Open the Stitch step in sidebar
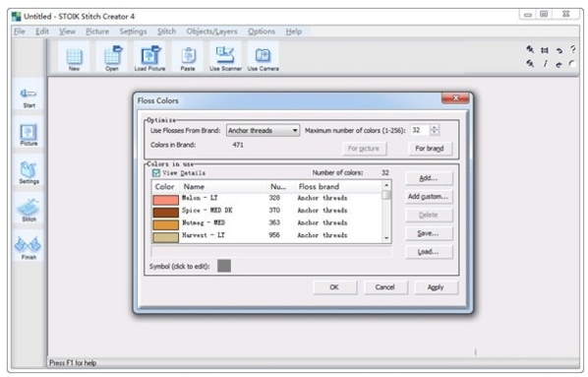 (x=29, y=210)
